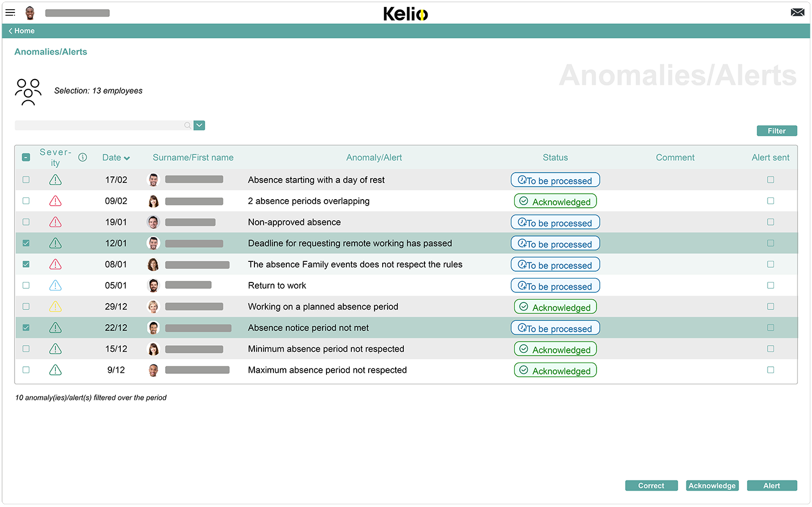Click the red severity warning on Non-approved absence row
Image resolution: width=812 pixels, height=507 pixels.
point(55,222)
